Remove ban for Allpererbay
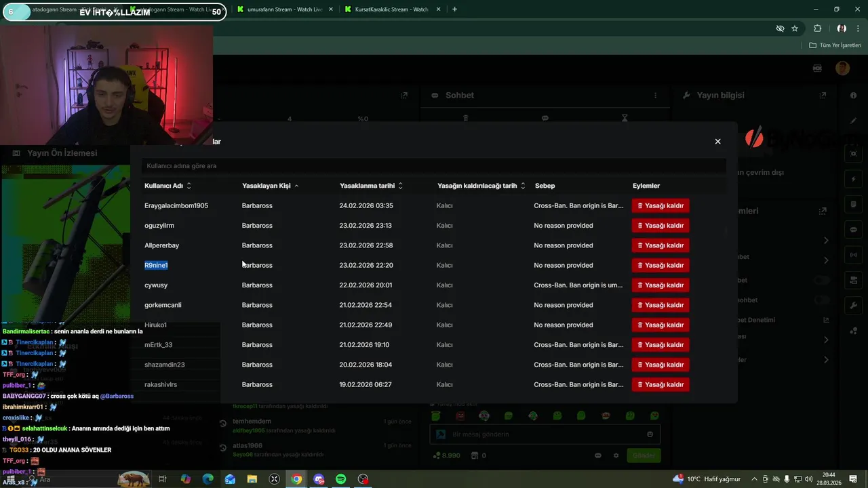This screenshot has height=488, width=868. [660, 245]
